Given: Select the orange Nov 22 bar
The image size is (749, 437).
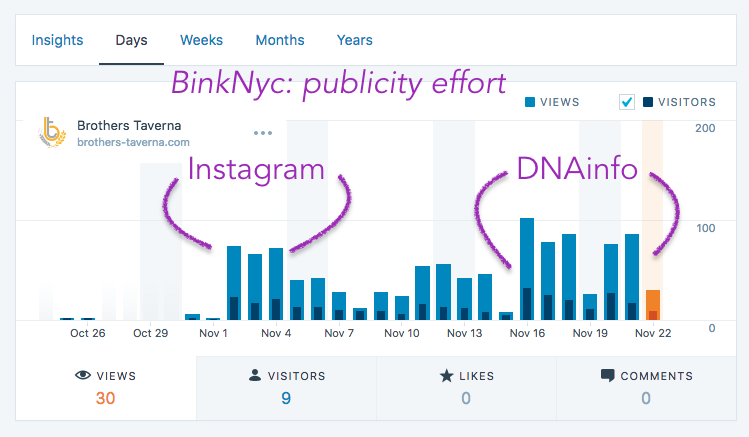Looking at the screenshot, I should pos(652,304).
